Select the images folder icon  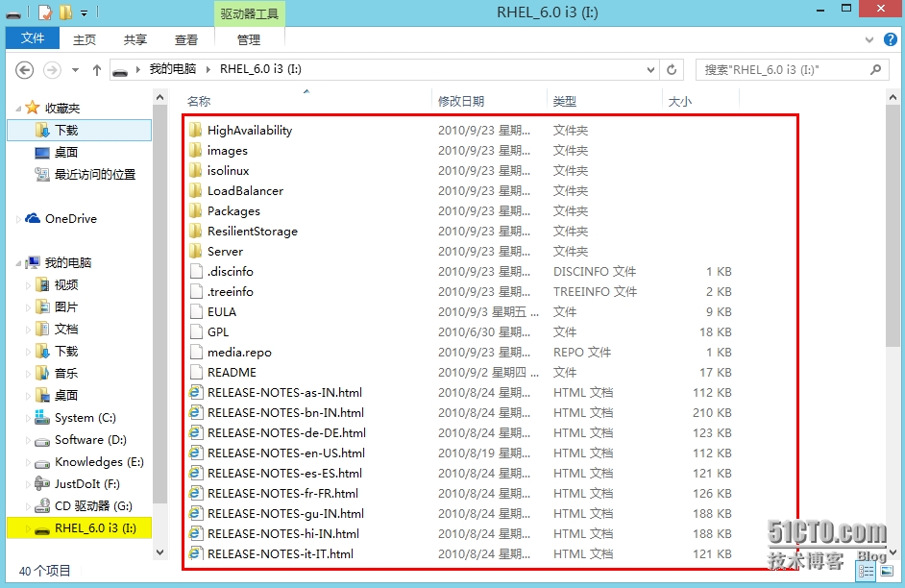tap(196, 151)
